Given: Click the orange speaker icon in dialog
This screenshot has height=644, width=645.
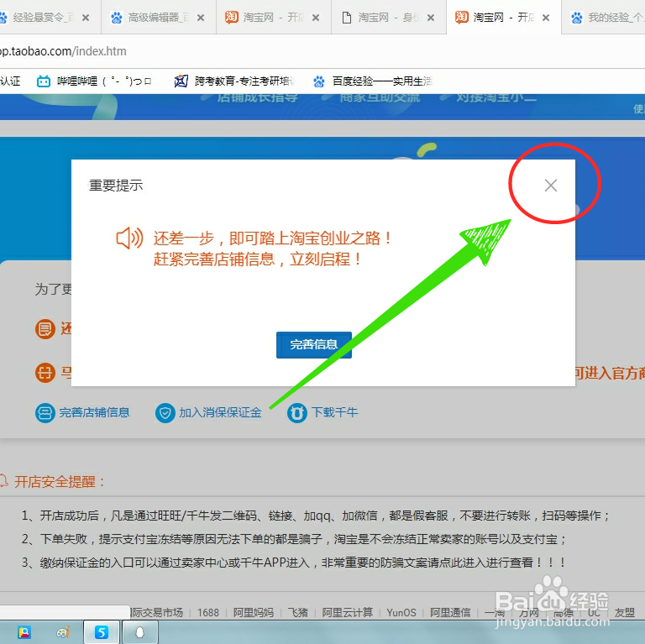Looking at the screenshot, I should click(x=129, y=238).
